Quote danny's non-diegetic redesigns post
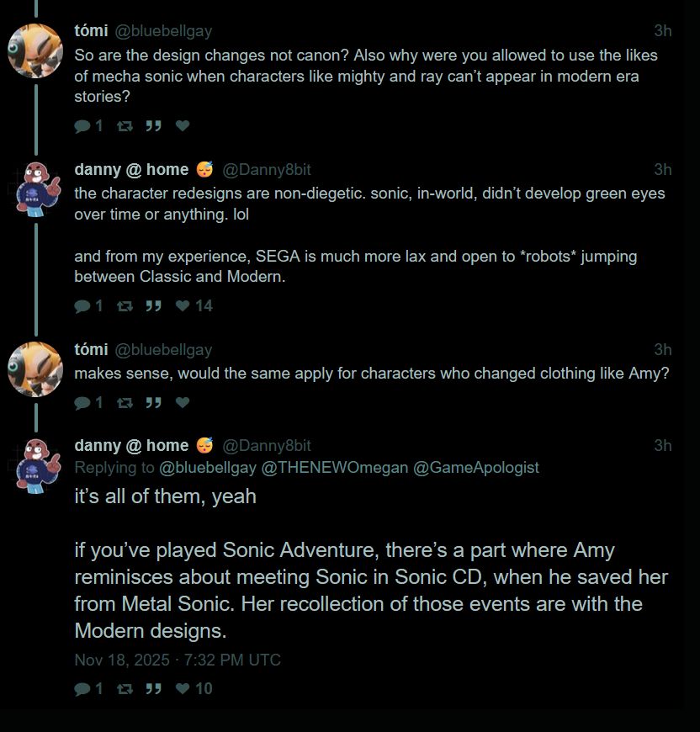Viewport: 700px width, 732px height. tap(153, 306)
